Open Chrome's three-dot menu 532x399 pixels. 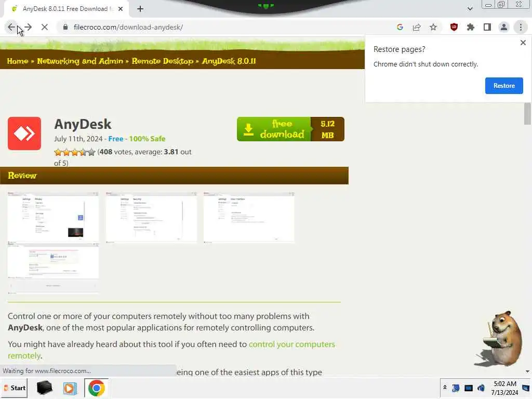[x=521, y=27]
